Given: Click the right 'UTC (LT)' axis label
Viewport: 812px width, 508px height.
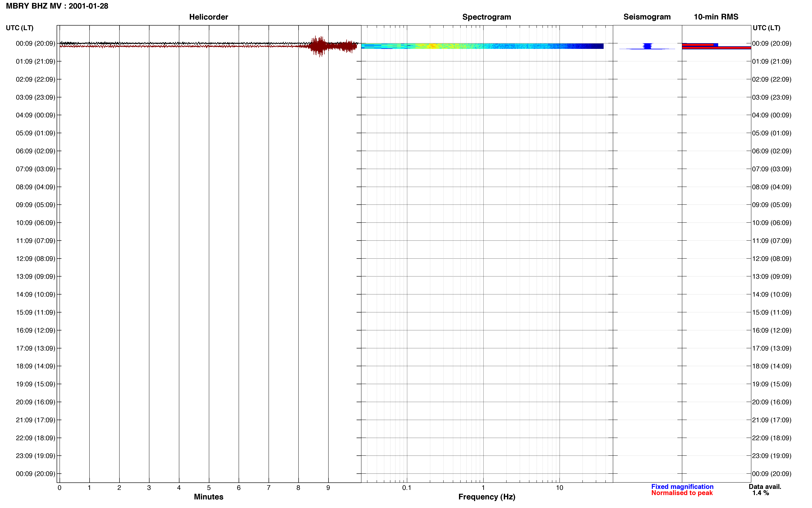Looking at the screenshot, I should tap(766, 28).
